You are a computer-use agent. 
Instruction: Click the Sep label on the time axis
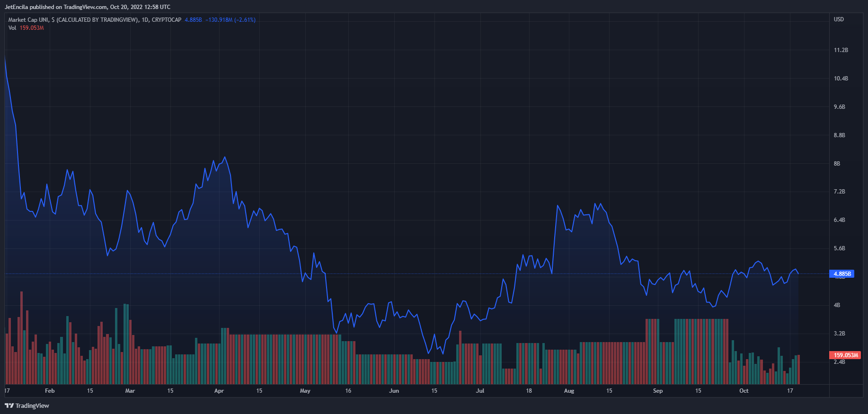(x=658, y=391)
